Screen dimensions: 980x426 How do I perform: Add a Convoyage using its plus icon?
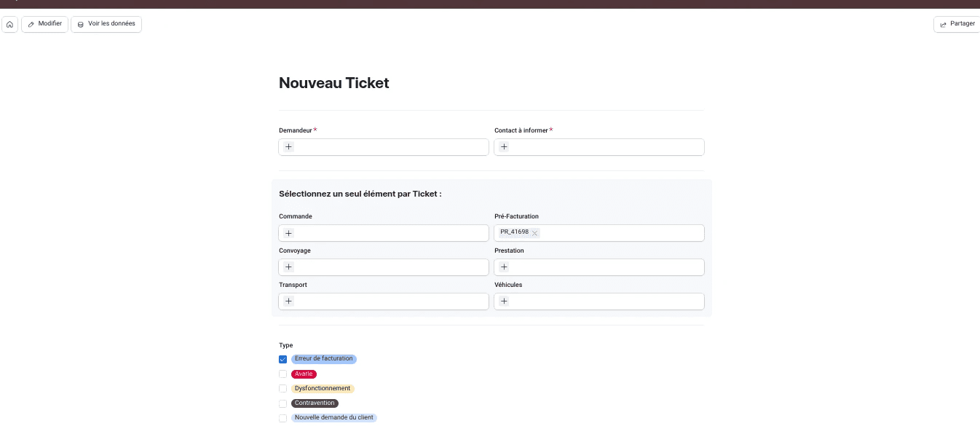288,267
